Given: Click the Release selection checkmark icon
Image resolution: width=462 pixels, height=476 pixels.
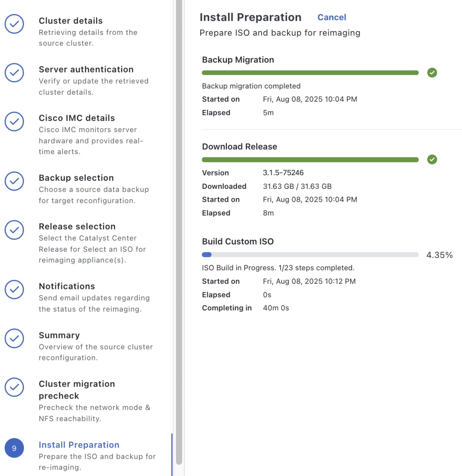Looking at the screenshot, I should pos(14,230).
